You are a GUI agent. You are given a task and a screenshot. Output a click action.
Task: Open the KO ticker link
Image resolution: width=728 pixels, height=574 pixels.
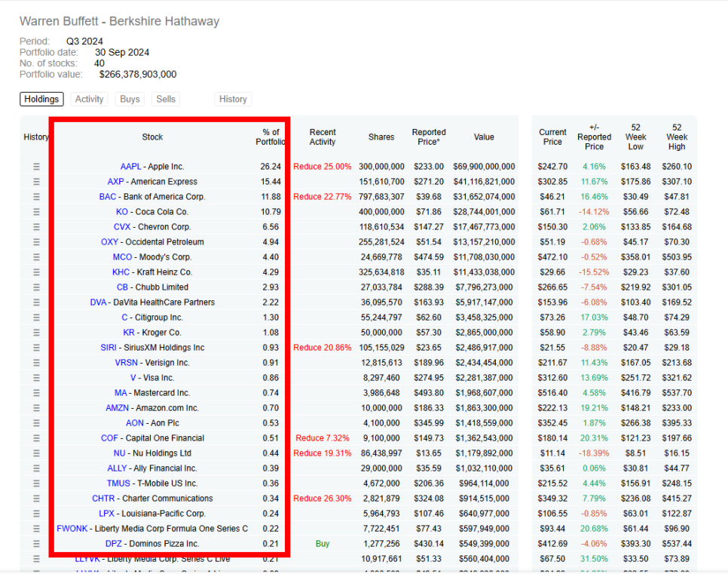point(121,212)
